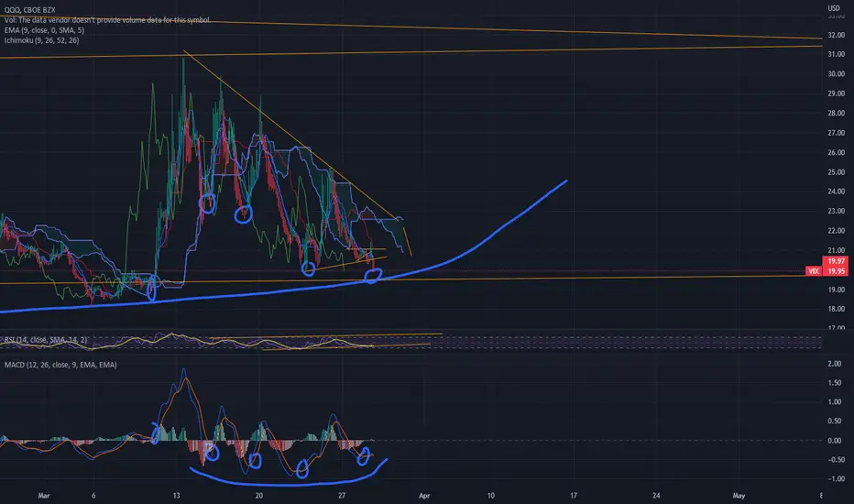Select the 24.00 price axis value
The width and height of the screenshot is (854, 504).
pyautogui.click(x=836, y=192)
